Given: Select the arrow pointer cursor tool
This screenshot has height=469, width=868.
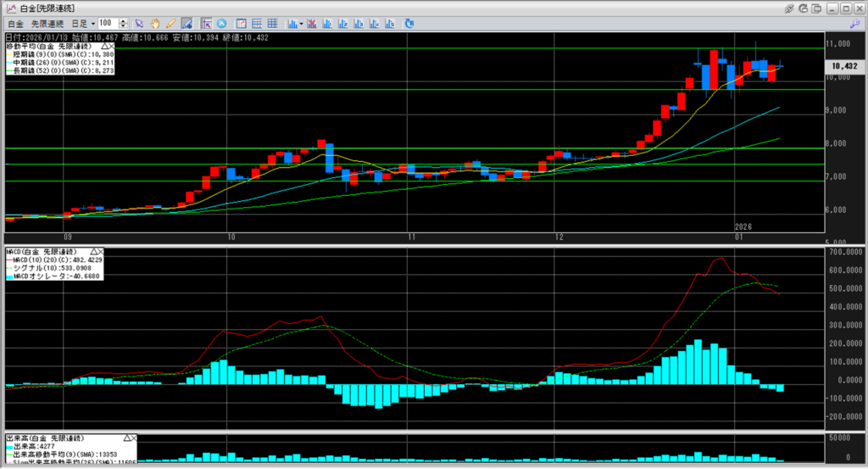Looking at the screenshot, I should click(x=140, y=23).
